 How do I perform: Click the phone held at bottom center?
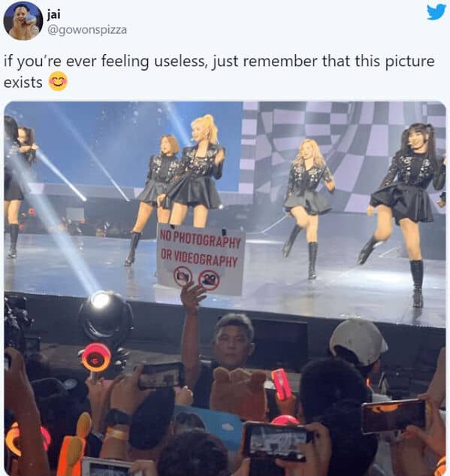276,441
